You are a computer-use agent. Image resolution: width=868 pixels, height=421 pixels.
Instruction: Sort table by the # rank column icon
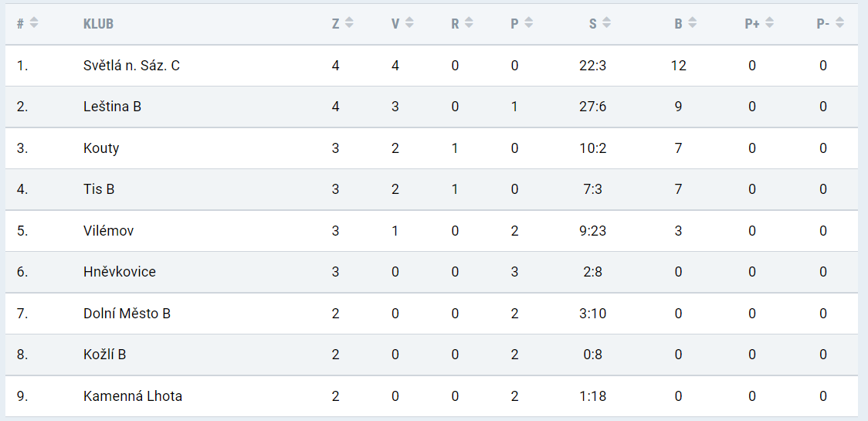point(34,23)
